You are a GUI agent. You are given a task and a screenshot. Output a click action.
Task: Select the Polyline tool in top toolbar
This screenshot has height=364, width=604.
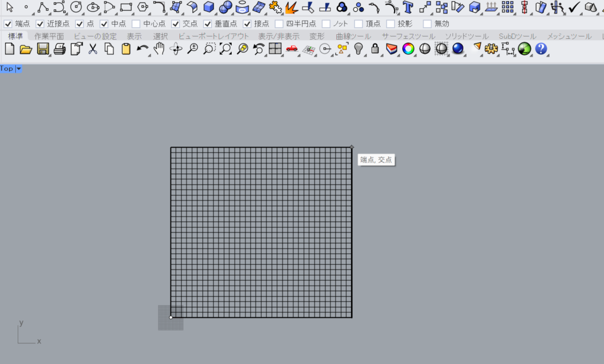click(42, 7)
